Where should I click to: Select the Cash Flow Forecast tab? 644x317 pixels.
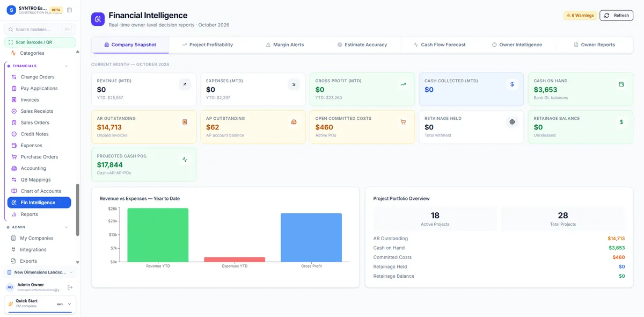(440, 45)
